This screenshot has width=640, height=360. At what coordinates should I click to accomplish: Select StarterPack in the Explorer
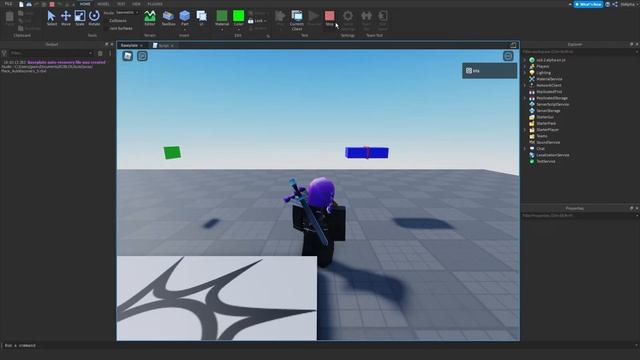546,123
